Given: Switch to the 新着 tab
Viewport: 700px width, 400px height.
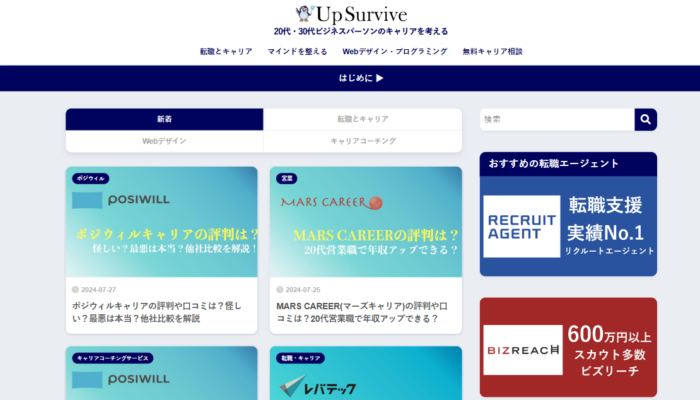Looking at the screenshot, I should [164, 119].
